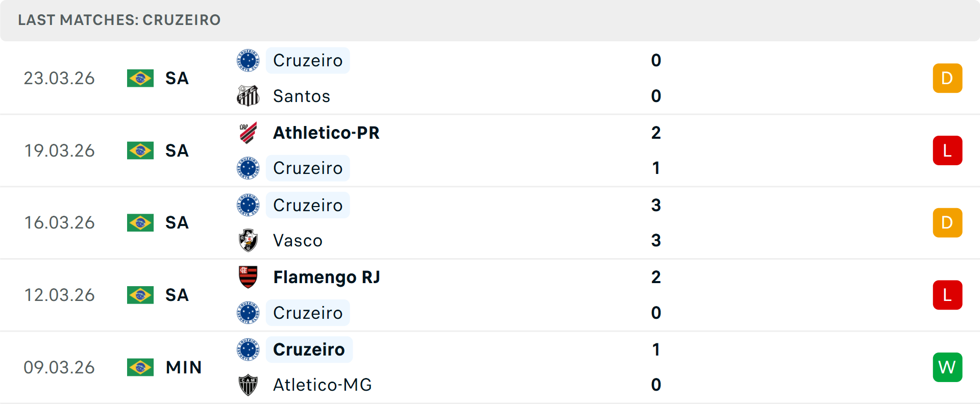Click the green W badge for the Atletico-MG win
Image resolution: width=980 pixels, height=404 pixels.
[x=947, y=367]
